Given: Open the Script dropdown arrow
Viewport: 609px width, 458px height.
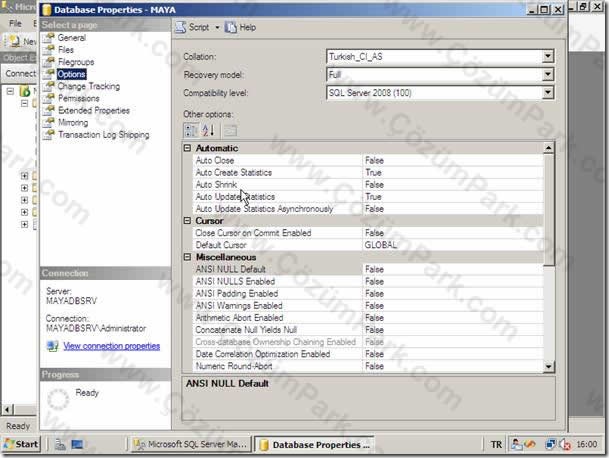Looking at the screenshot, I should (x=217, y=27).
